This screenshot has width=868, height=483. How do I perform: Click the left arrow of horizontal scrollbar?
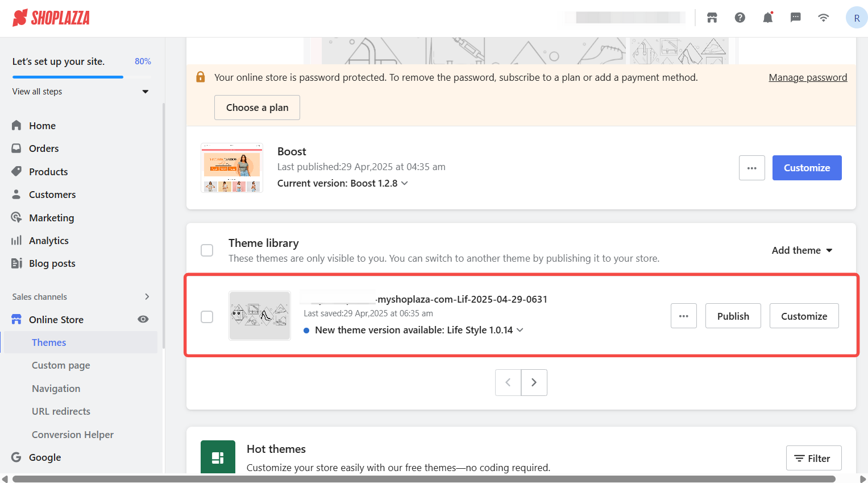[x=5, y=479]
